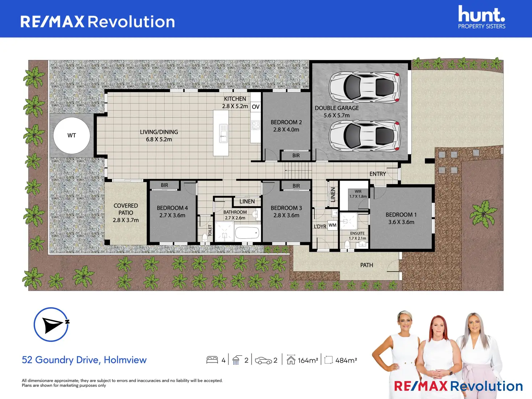This screenshot has height=399, width=532.
Task: Select the upper car in the garage
Action: coord(364,87)
